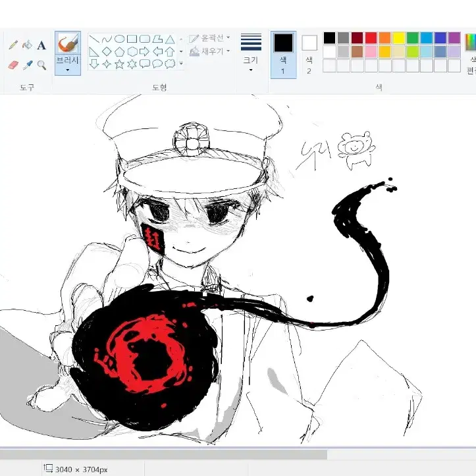Pick the purple color swatch

coord(454,38)
